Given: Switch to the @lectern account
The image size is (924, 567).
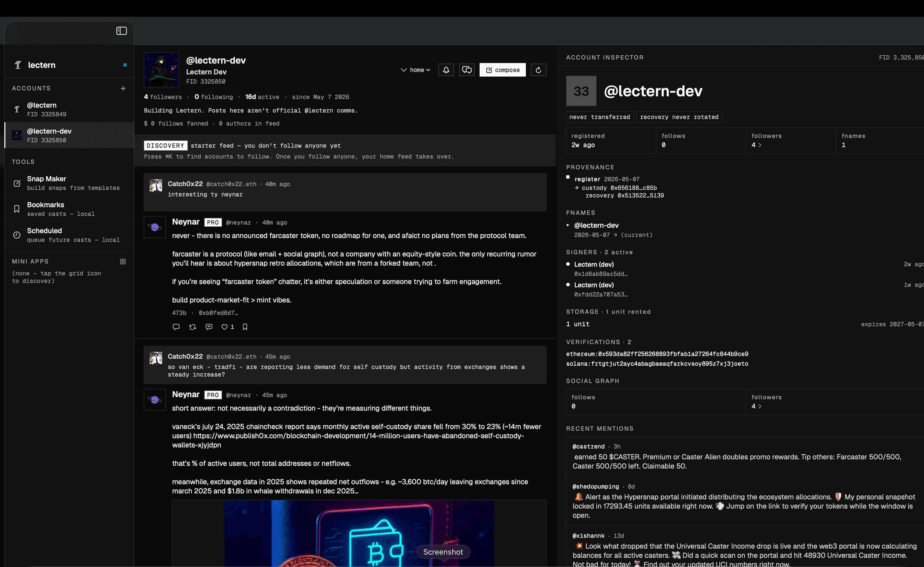Looking at the screenshot, I should pos(69,109).
